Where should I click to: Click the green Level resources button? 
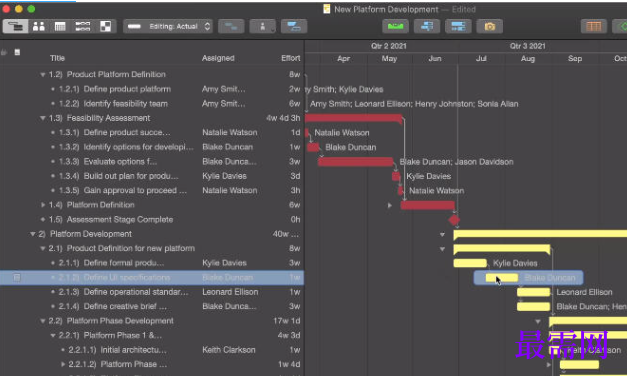(395, 26)
